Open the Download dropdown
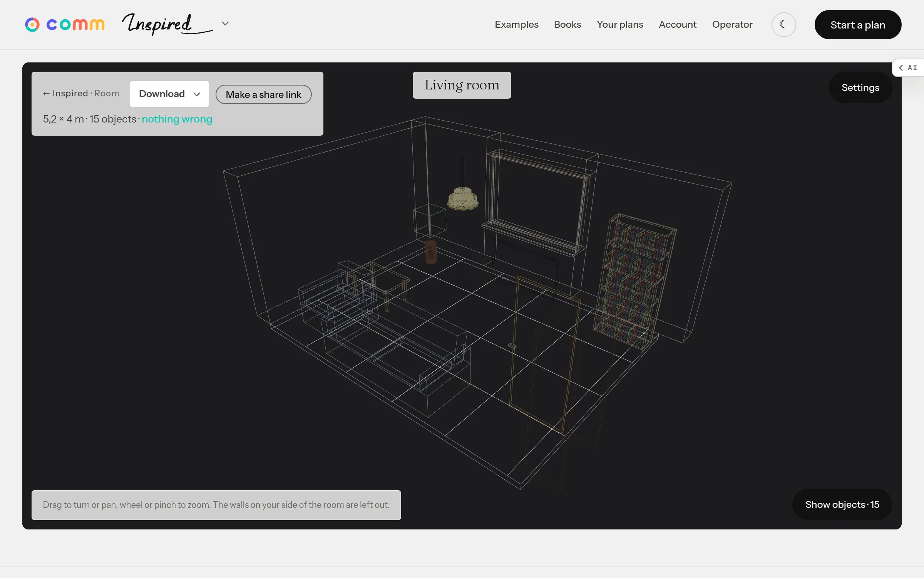924x578 pixels. pos(169,94)
